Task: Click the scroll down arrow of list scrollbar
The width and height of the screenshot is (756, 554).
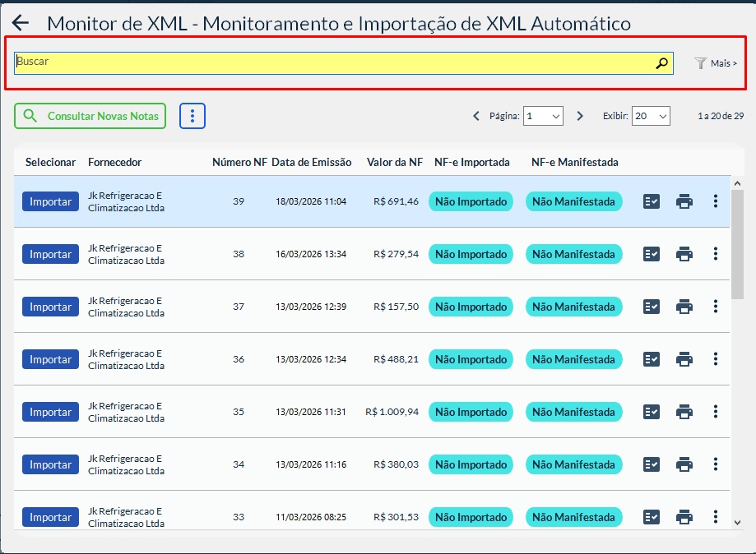Action: point(737,522)
